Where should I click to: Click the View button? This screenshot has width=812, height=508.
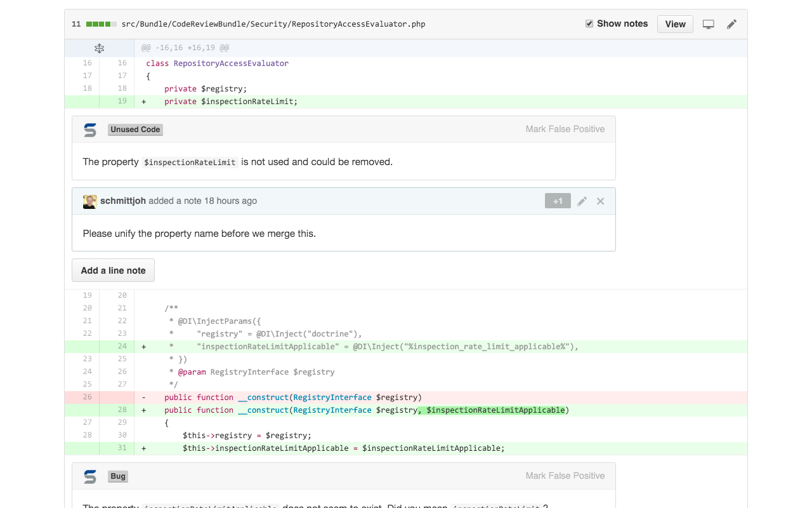point(675,24)
